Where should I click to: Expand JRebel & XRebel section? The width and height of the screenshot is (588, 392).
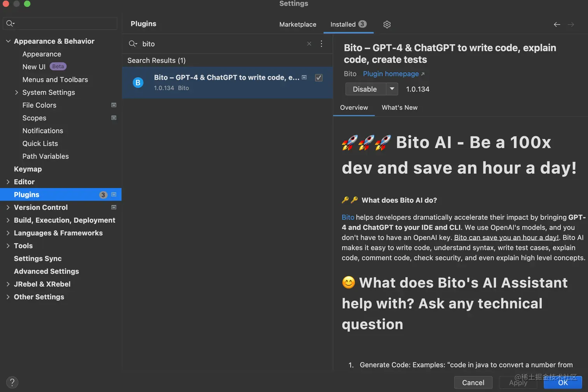click(x=8, y=284)
